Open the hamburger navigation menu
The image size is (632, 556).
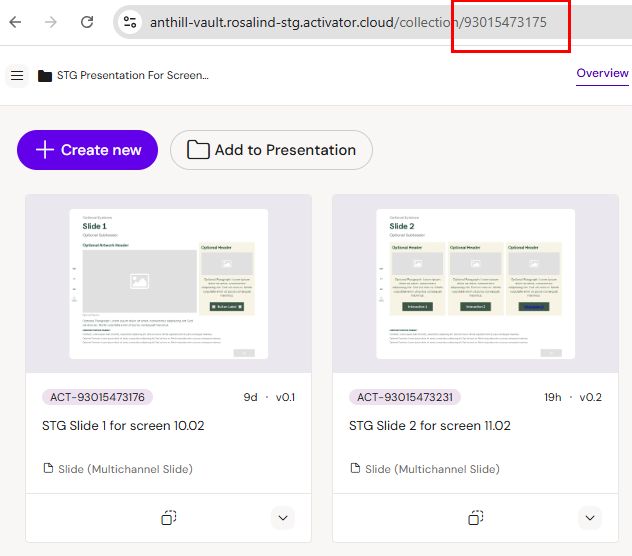(16, 75)
